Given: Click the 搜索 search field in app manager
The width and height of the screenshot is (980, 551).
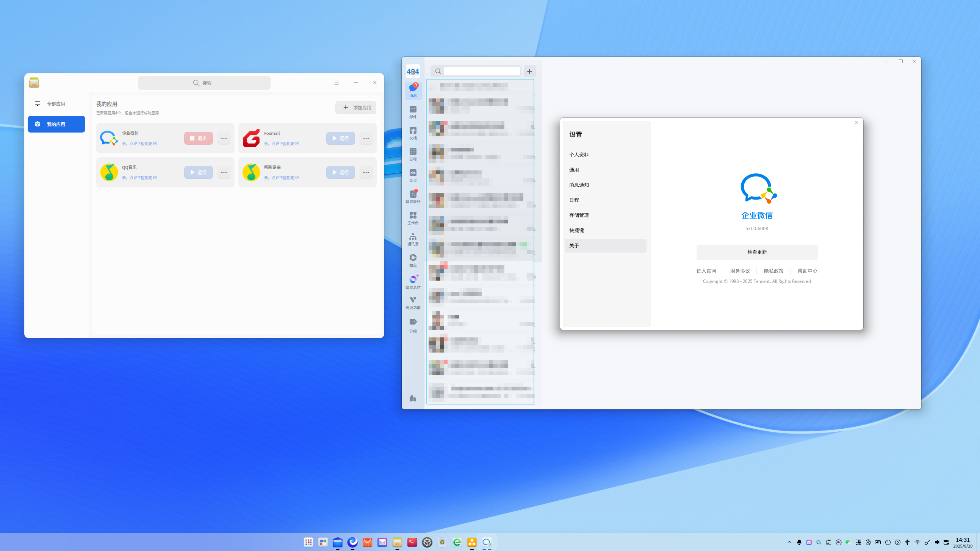Looking at the screenshot, I should 204,83.
